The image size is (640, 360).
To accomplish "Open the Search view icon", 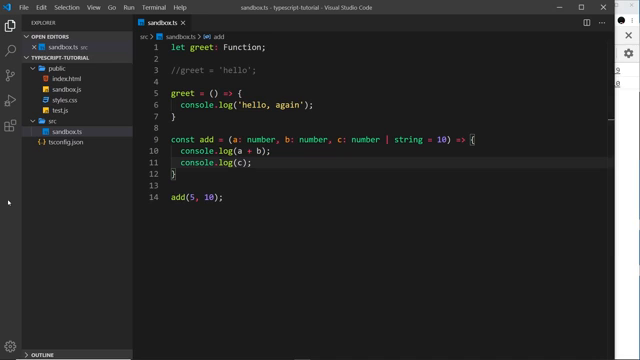I will coord(10,51).
